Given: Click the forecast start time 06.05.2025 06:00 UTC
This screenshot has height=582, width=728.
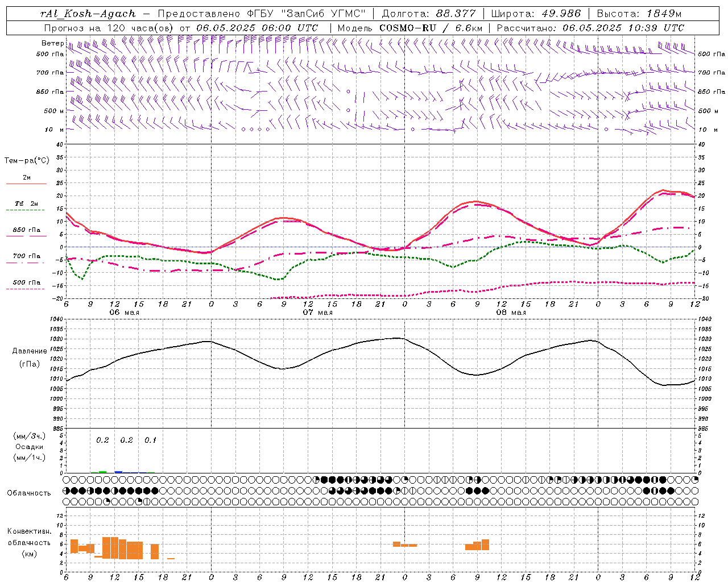Looking at the screenshot, I should (x=257, y=28).
